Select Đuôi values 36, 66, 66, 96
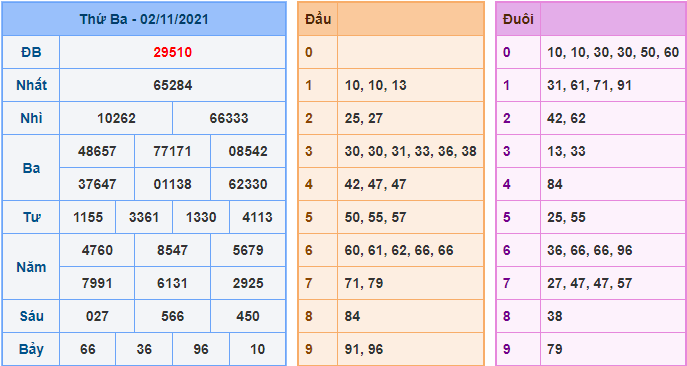 tap(589, 250)
